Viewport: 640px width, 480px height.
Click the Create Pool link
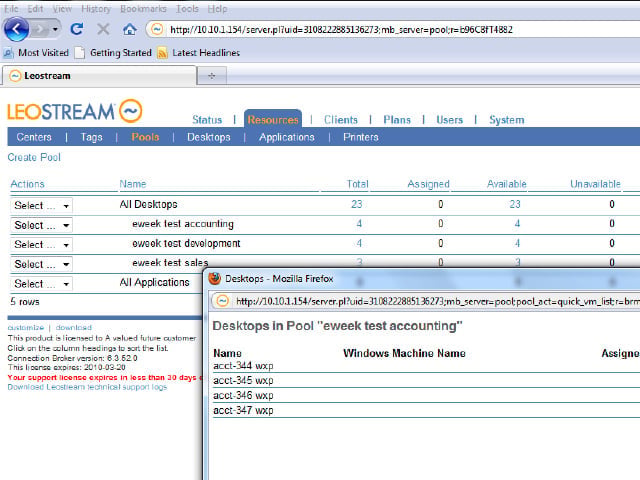34,157
